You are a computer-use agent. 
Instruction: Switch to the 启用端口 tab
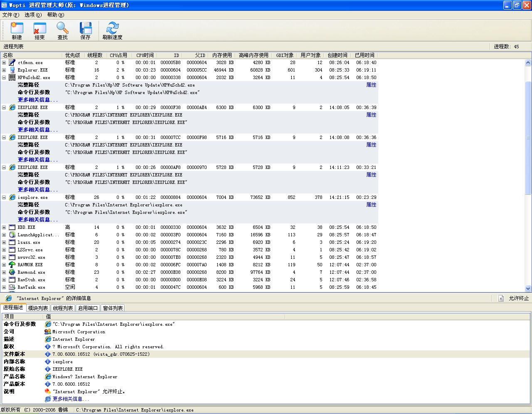[x=88, y=308]
